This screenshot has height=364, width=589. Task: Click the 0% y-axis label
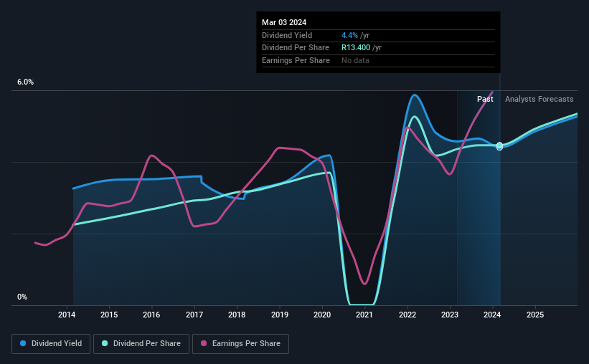click(22, 297)
